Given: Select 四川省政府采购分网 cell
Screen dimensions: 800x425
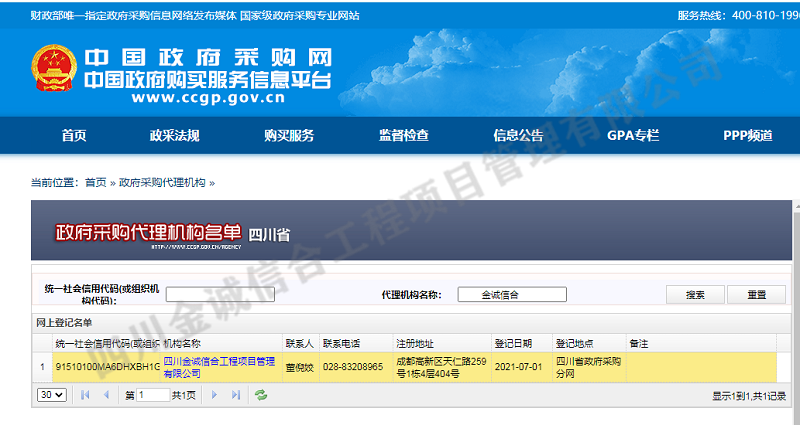Looking at the screenshot, I should [x=589, y=367].
